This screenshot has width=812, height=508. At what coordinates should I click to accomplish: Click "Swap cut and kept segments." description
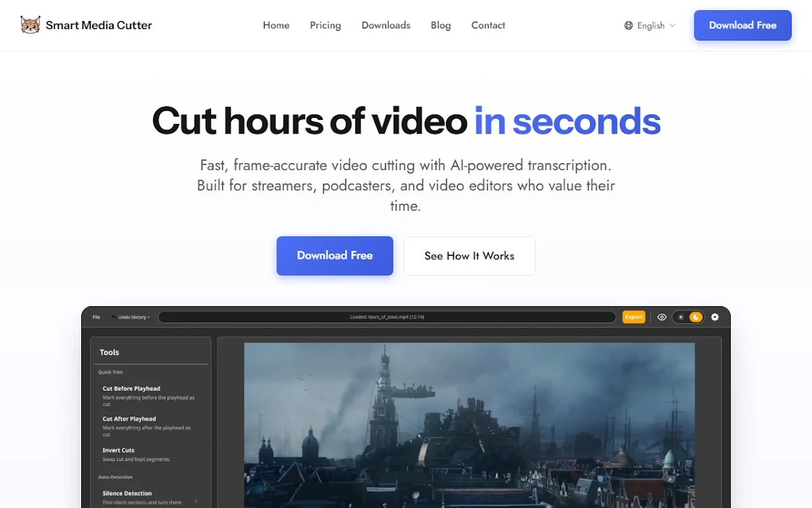137,459
